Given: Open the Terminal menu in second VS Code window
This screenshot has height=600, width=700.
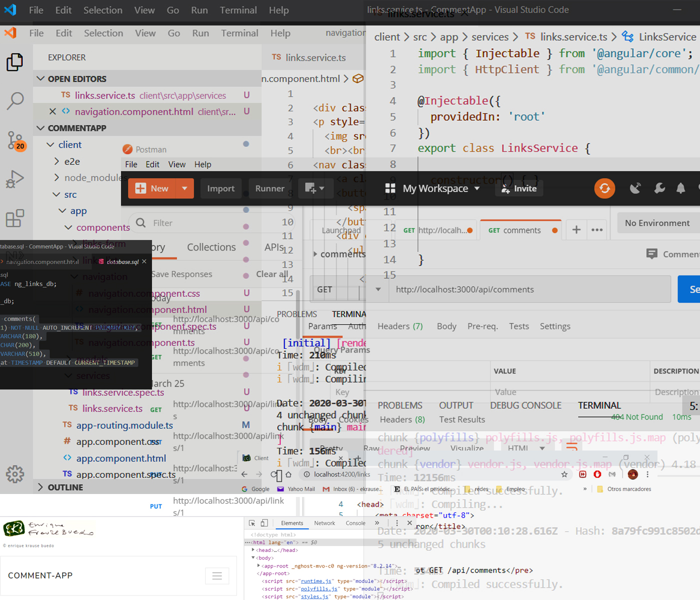Looking at the screenshot, I should [239, 33].
